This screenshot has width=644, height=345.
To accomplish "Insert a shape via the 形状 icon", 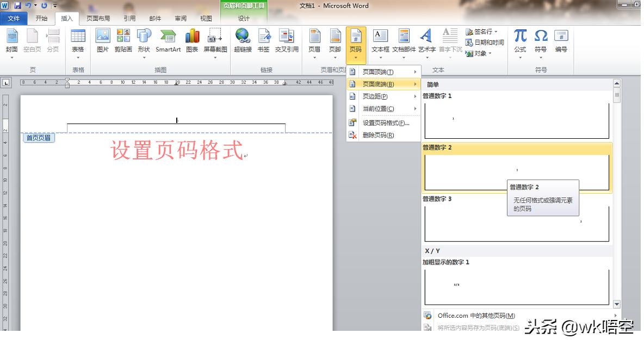I will coord(144,41).
